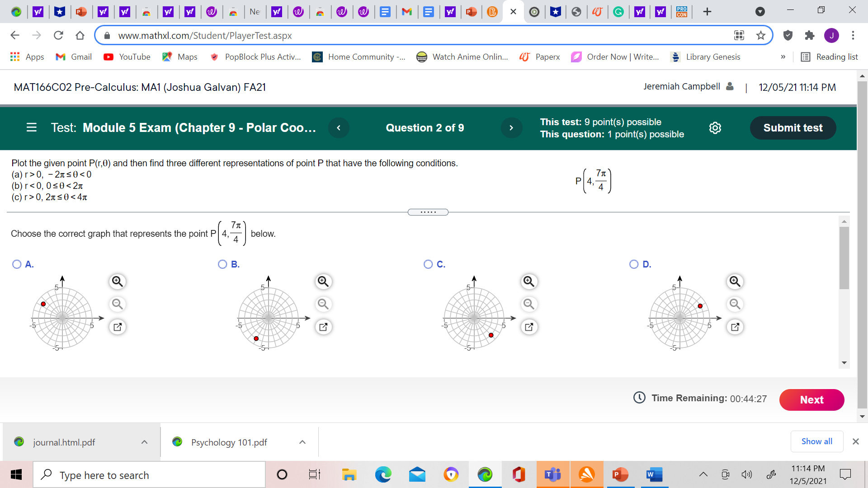The height and width of the screenshot is (488, 868).
Task: Click the Next button
Action: [x=811, y=400]
